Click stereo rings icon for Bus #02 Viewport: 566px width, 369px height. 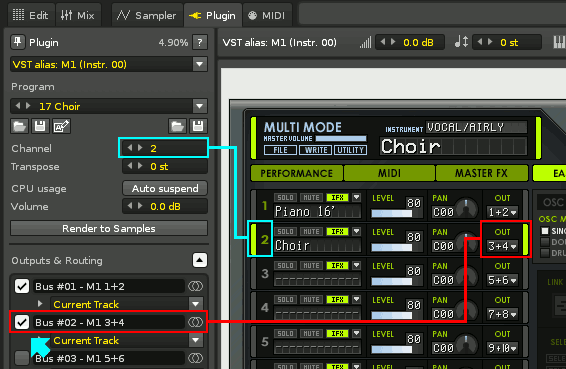pos(196,322)
